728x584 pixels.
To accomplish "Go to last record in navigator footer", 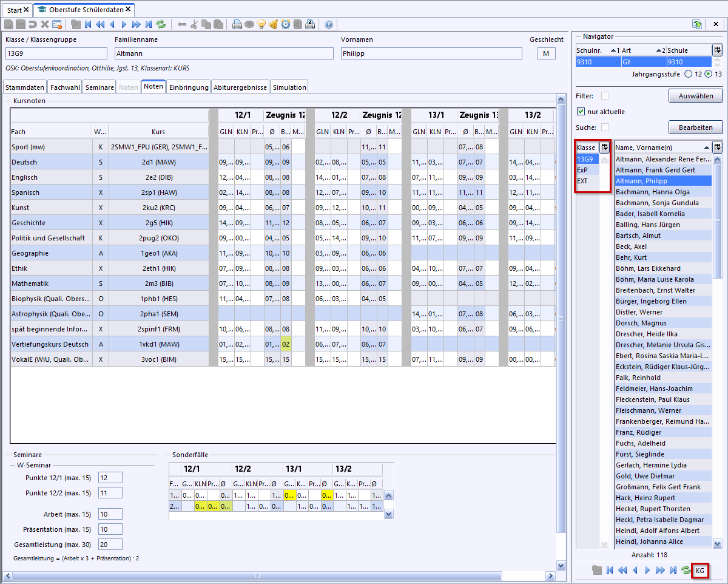I will (673, 570).
